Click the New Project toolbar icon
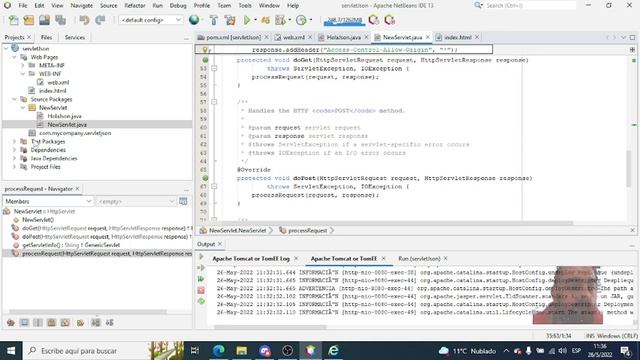The height and width of the screenshot is (360, 640). pyautogui.click(x=29, y=20)
